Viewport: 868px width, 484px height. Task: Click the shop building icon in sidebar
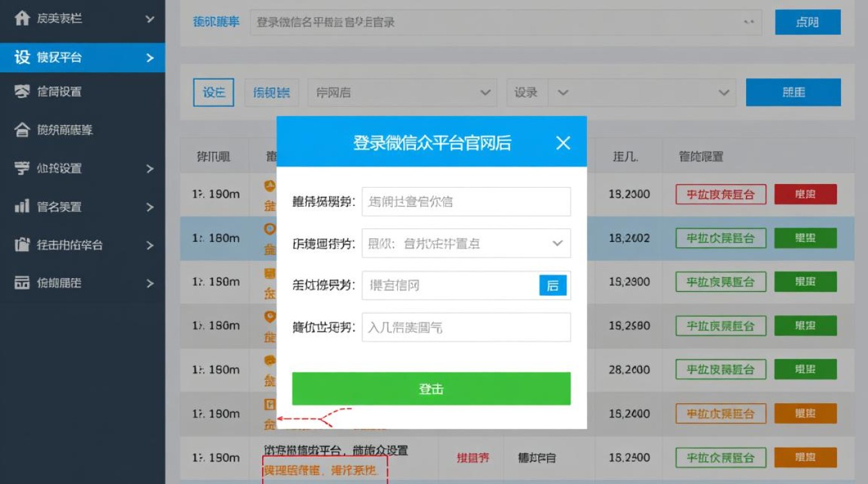pos(21,129)
